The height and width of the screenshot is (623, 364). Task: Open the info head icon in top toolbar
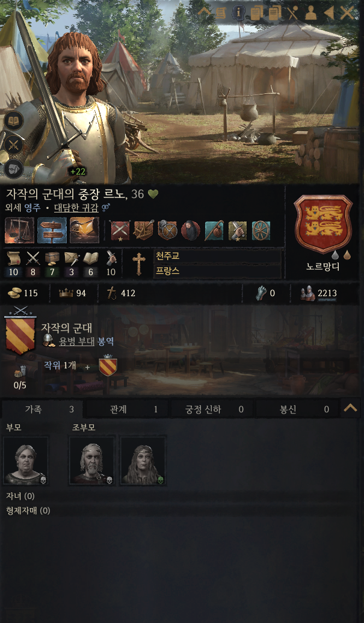click(x=238, y=13)
